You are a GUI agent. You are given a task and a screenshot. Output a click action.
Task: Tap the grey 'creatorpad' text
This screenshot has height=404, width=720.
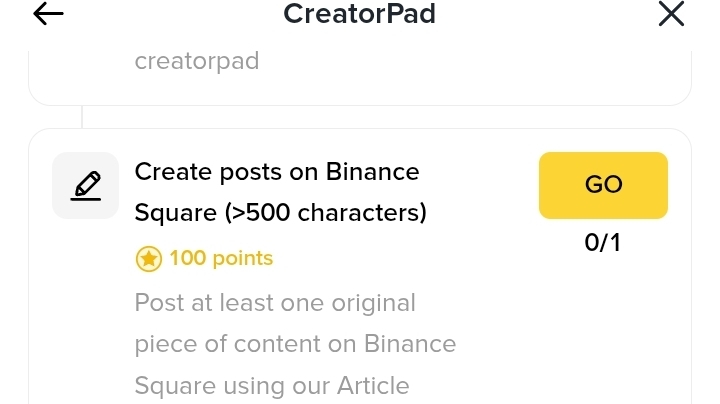pos(197,62)
